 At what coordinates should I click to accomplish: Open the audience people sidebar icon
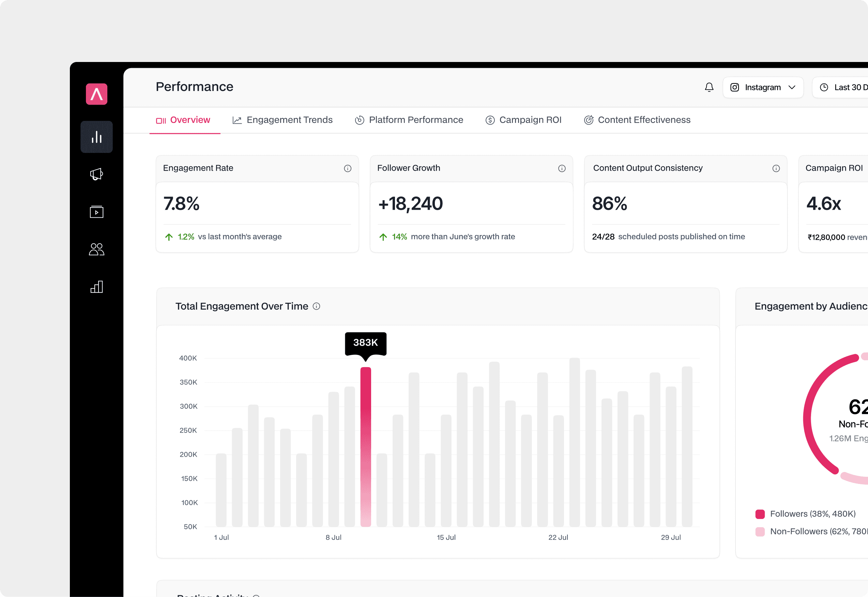coord(96,249)
